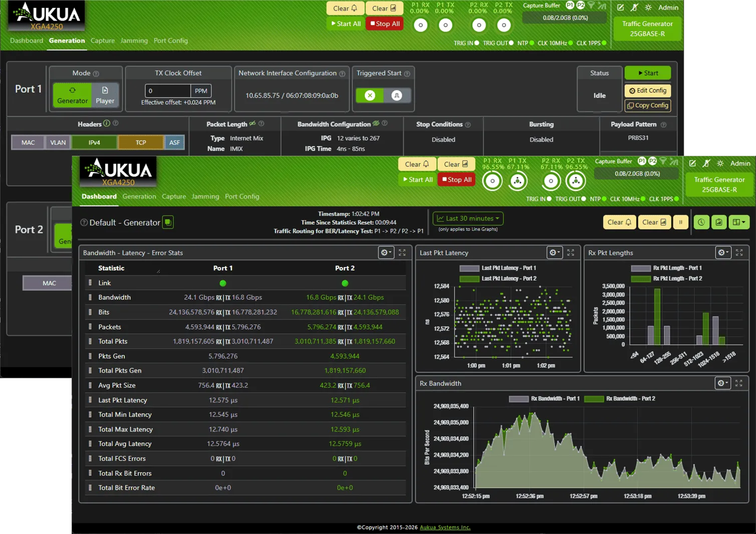Image resolution: width=756 pixels, height=534 pixels.
Task: Open the gear menu for Rx Bandwidth
Action: click(722, 383)
